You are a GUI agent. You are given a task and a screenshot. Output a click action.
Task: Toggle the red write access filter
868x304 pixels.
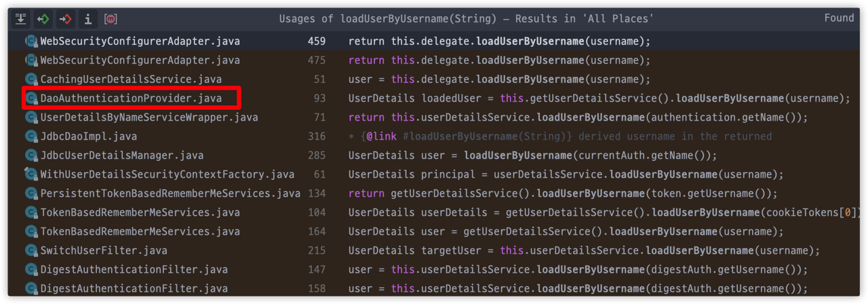(66, 19)
